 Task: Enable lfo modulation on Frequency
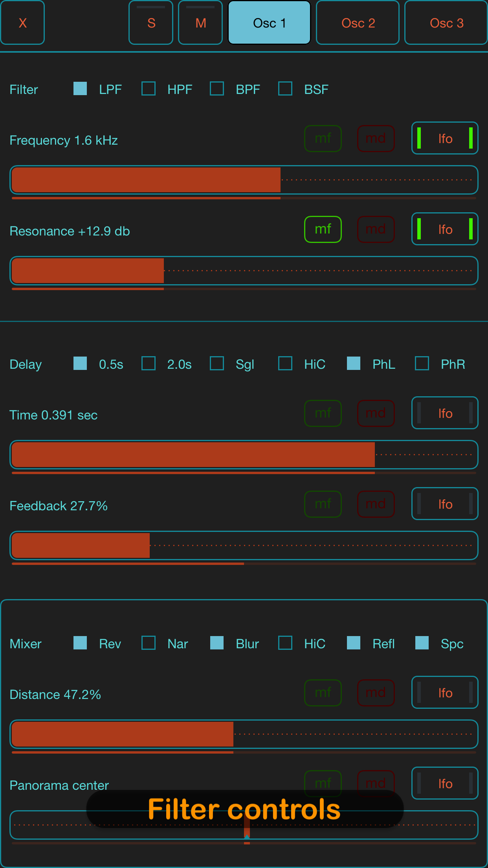point(444,138)
